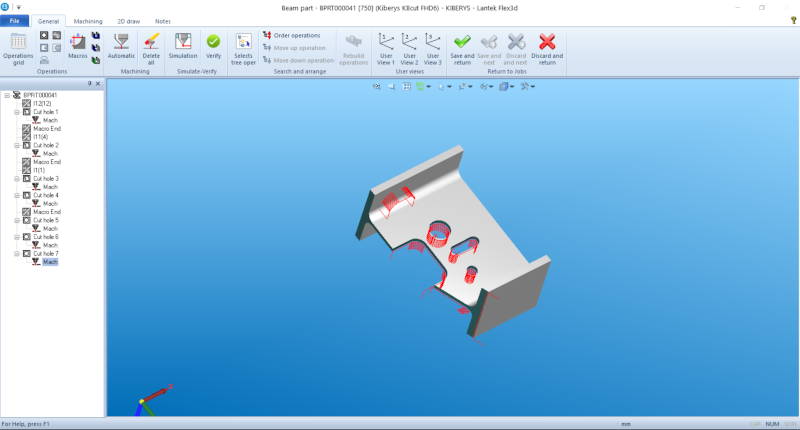Run Automatic machining
The image size is (800, 430).
tap(121, 46)
